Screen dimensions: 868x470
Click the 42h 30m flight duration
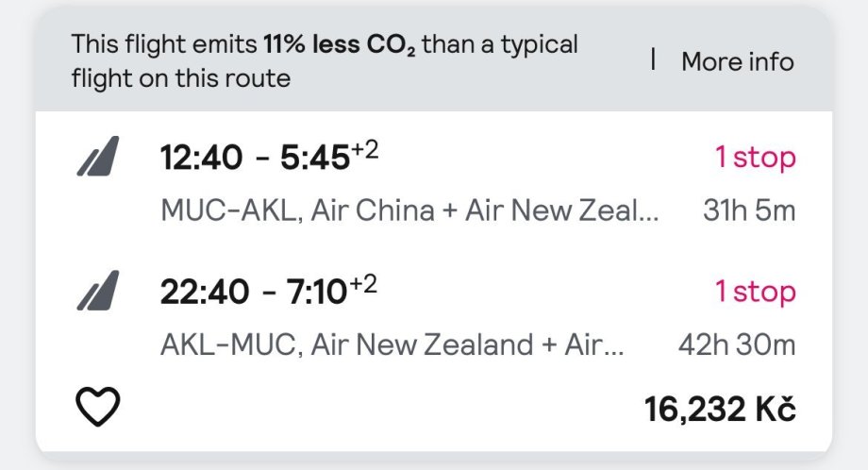point(737,344)
